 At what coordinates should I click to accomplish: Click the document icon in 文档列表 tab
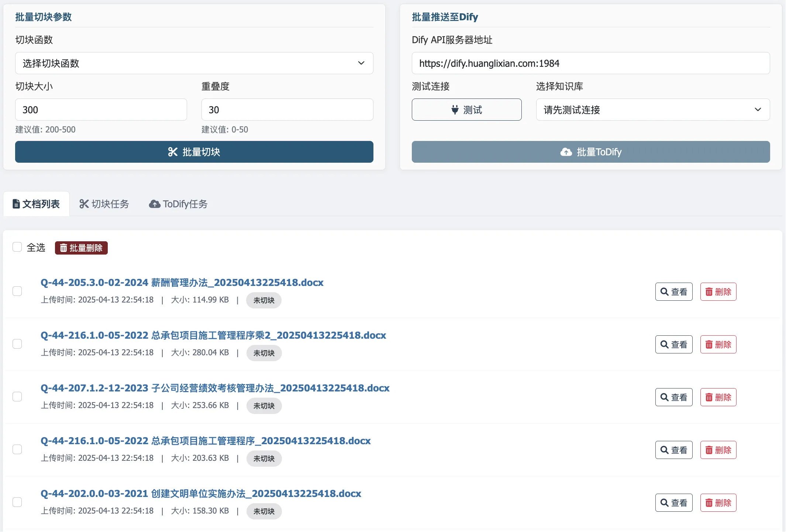tap(16, 204)
